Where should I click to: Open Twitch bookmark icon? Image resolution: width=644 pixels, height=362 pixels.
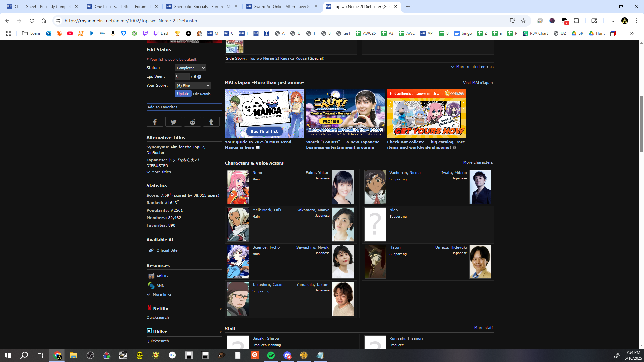pos(145,33)
